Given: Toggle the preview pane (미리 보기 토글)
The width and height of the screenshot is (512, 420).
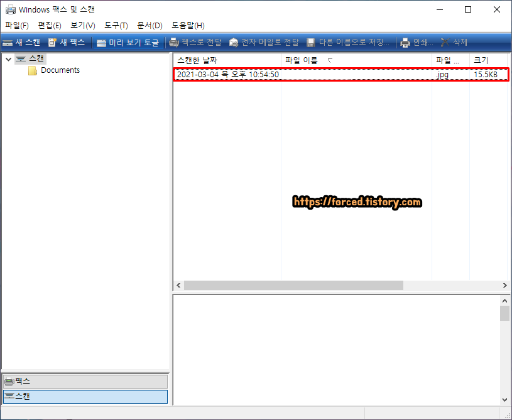Looking at the screenshot, I should pos(128,43).
